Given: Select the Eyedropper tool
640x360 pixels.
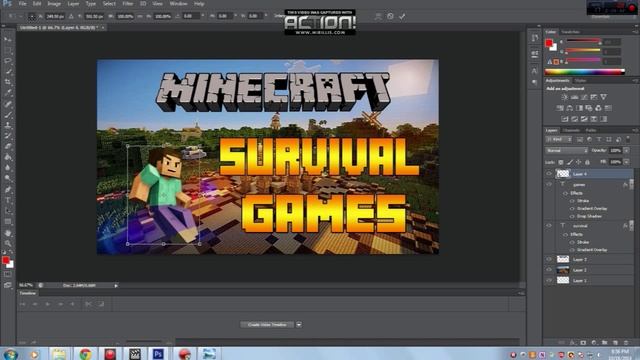Looking at the screenshot, I should (x=8, y=93).
